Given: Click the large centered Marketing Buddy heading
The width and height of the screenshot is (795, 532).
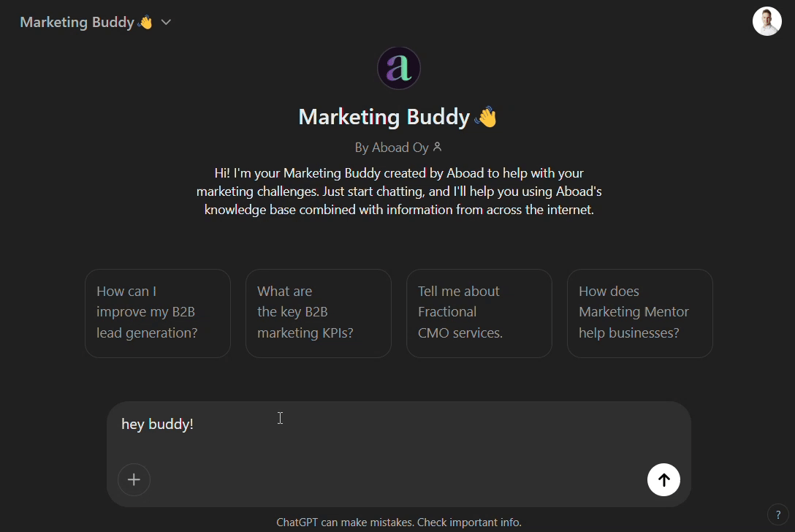Looking at the screenshot, I should [x=384, y=117].
